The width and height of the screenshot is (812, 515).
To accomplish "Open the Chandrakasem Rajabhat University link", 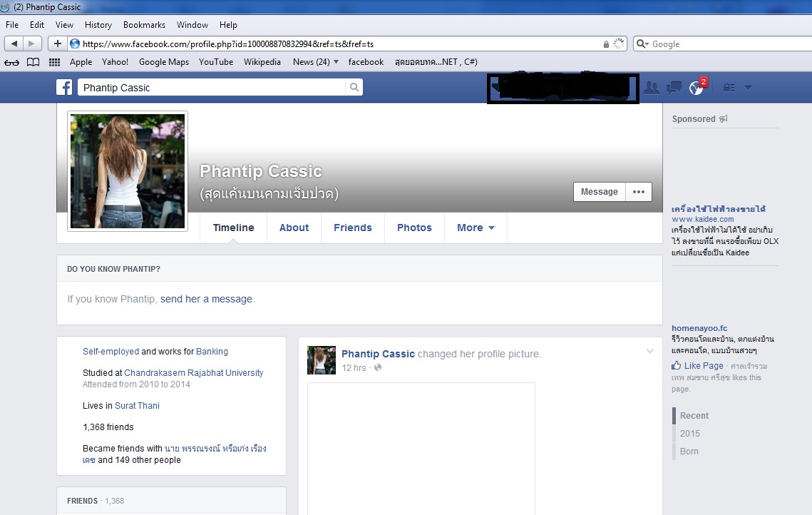I will click(x=194, y=372).
